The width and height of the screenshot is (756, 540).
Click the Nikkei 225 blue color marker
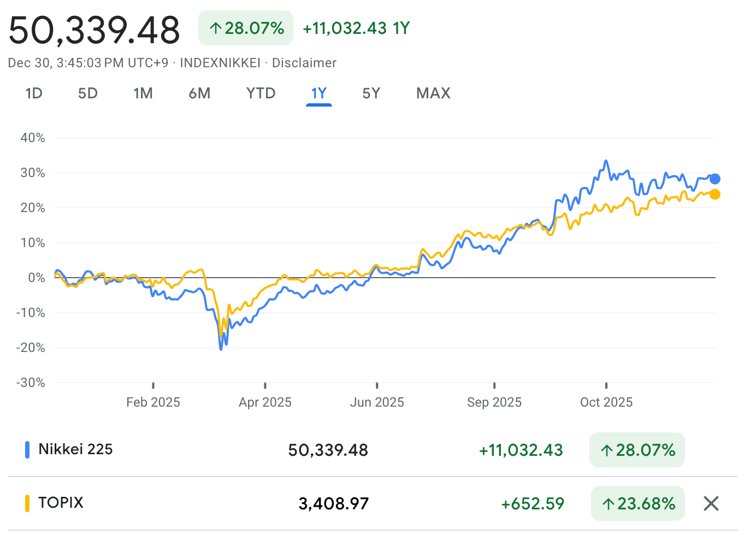[x=27, y=450]
